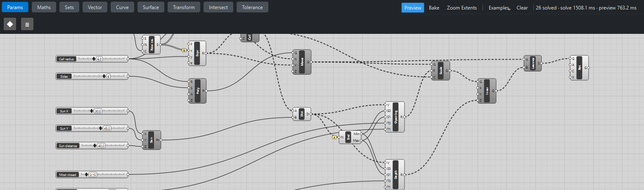
Task: Open the Vector tab
Action: click(95, 7)
